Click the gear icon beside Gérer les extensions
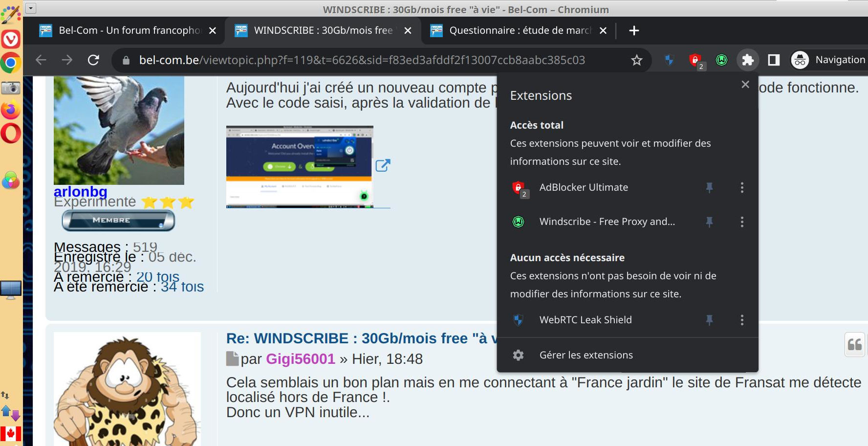Screen dimensions: 868x446 click(518, 355)
